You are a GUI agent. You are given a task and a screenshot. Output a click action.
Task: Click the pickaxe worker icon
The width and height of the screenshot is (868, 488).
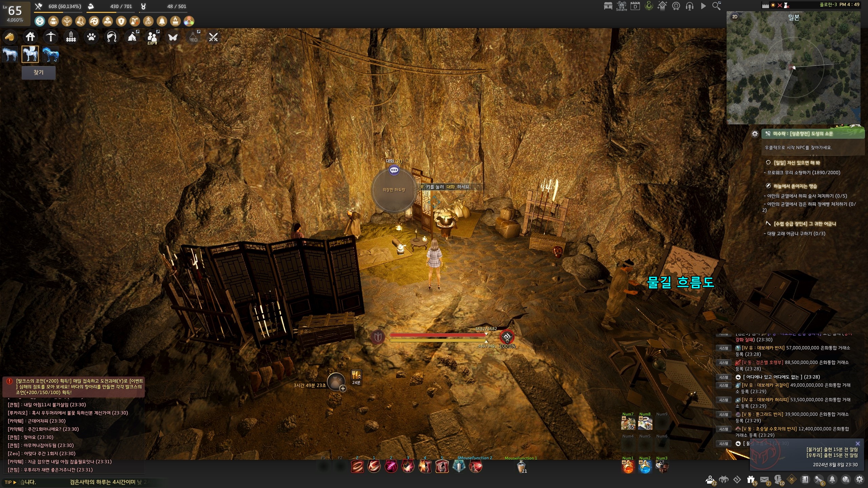[x=51, y=37]
